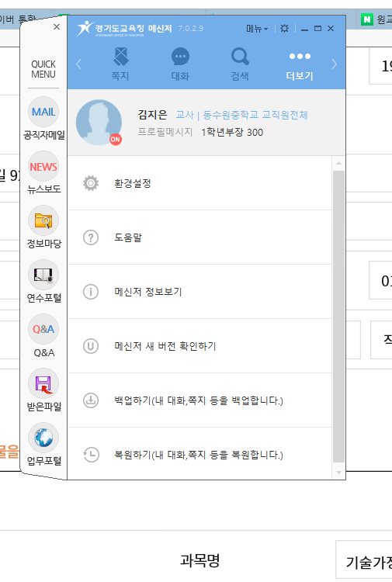Switch to the 쪽지 tab

[120, 64]
